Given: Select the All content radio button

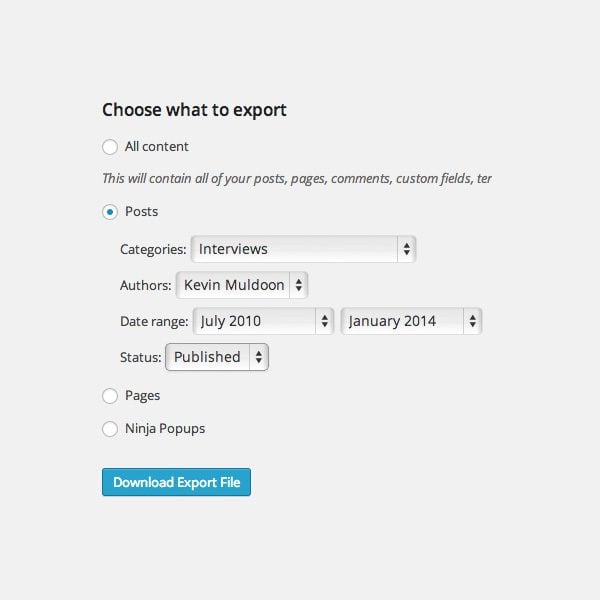Looking at the screenshot, I should 110,147.
